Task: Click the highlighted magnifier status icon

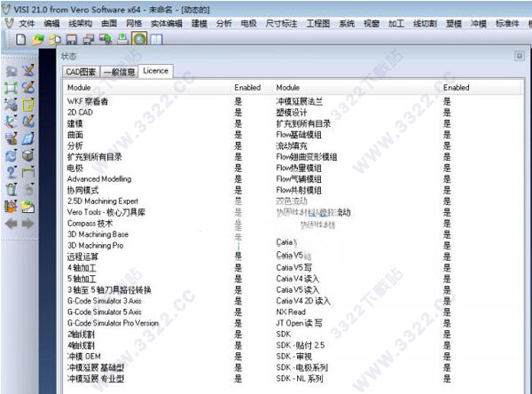Action: [x=139, y=39]
